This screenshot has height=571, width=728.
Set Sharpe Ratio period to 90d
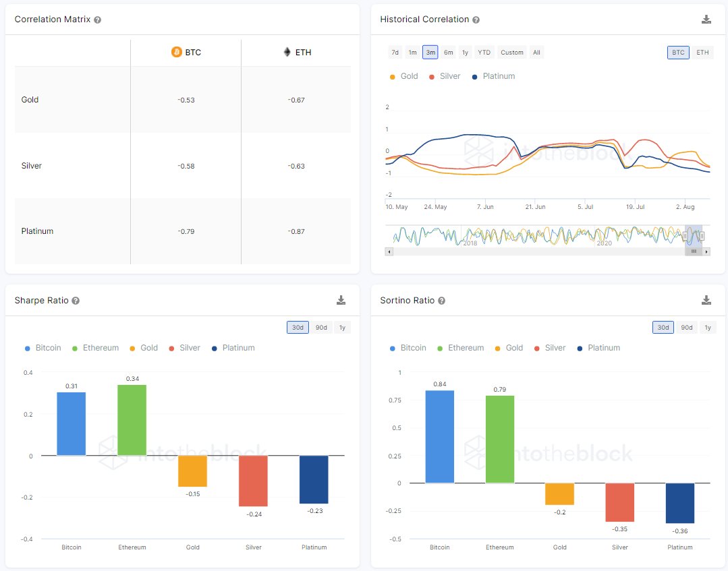(321, 328)
